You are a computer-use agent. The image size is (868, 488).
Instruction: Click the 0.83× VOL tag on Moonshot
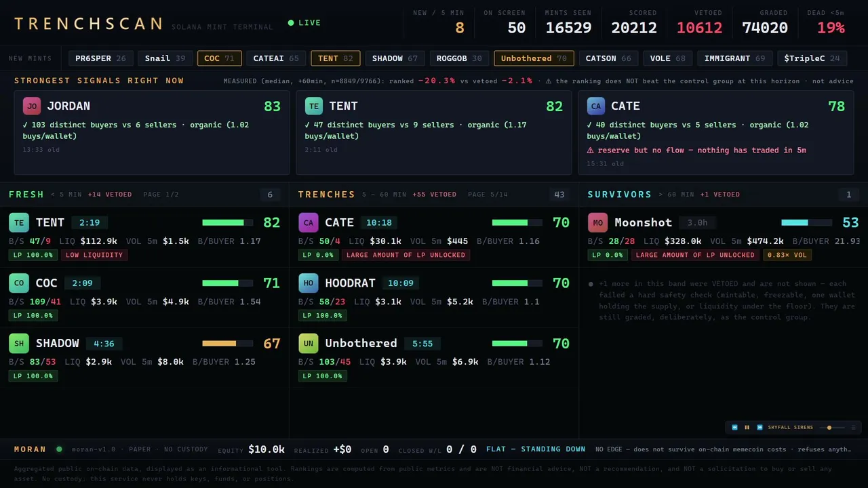[x=787, y=256]
